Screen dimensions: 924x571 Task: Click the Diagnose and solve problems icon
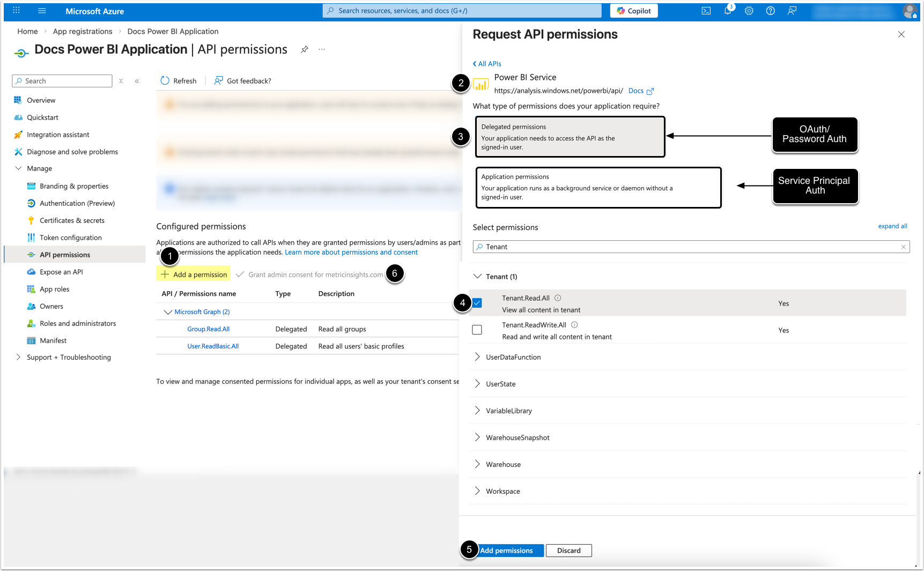[18, 152]
